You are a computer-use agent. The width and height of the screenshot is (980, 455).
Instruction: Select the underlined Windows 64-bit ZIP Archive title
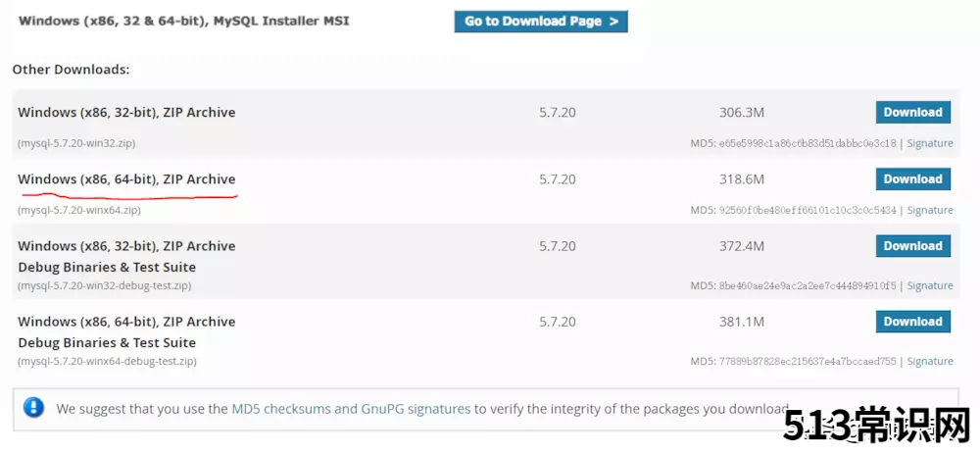pyautogui.click(x=126, y=179)
